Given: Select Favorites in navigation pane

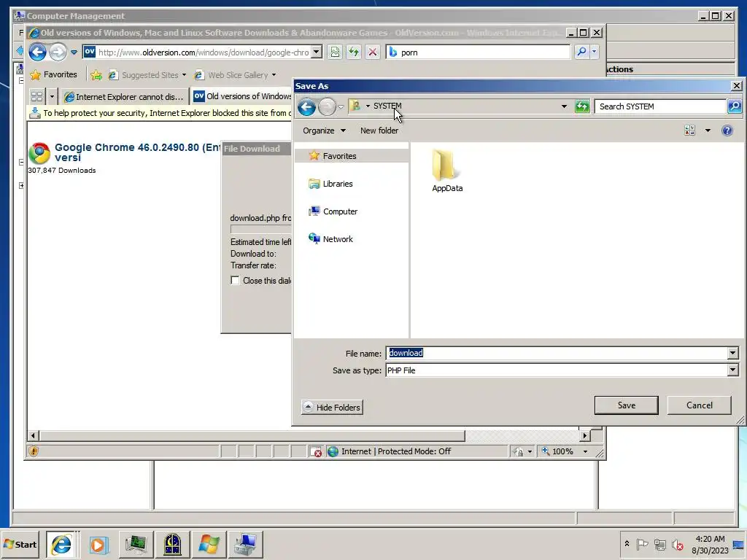Looking at the screenshot, I should tap(352, 156).
